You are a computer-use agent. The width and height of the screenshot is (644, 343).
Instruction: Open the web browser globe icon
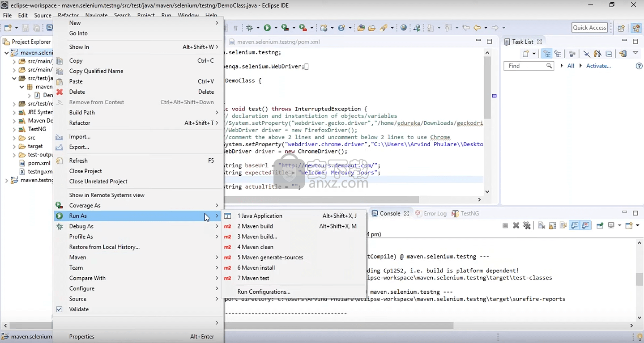click(x=404, y=28)
